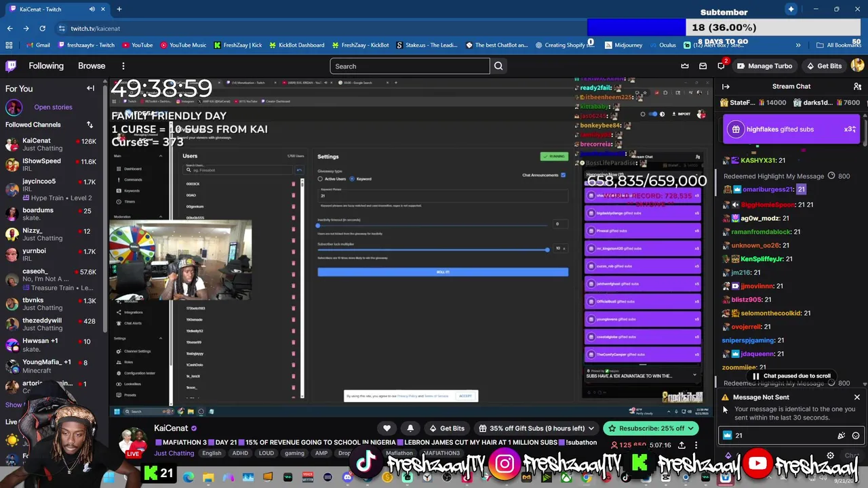Open the YouTube Music bookmark

tap(183, 45)
